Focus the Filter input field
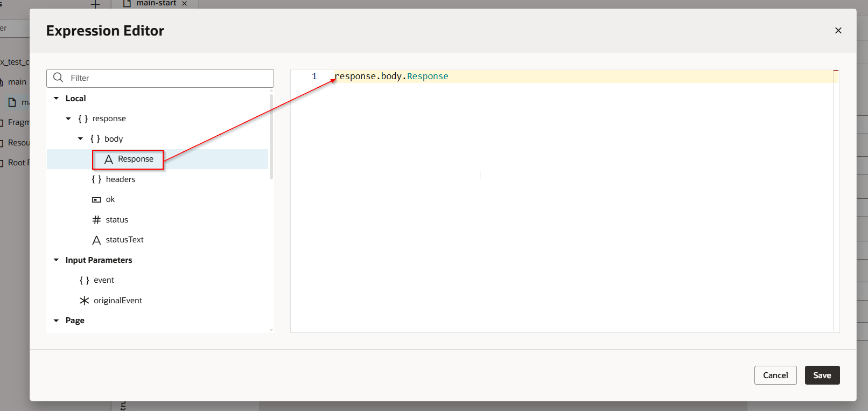 point(160,78)
